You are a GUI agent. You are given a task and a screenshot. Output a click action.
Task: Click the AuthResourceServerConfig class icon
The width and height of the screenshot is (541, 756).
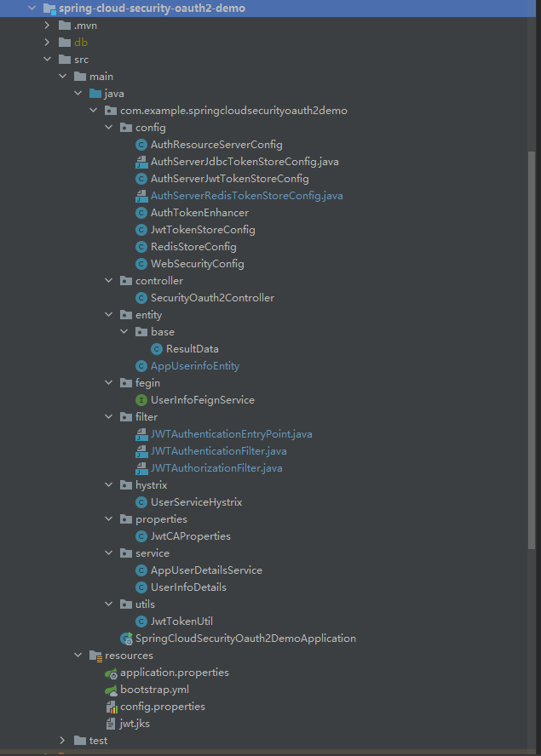[141, 145]
